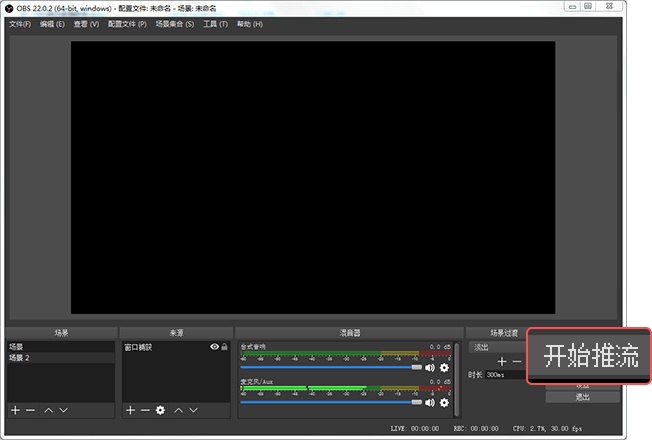Click 麦克风/Aux level meter
Viewport: 652px width, 440px height.
coord(346,388)
